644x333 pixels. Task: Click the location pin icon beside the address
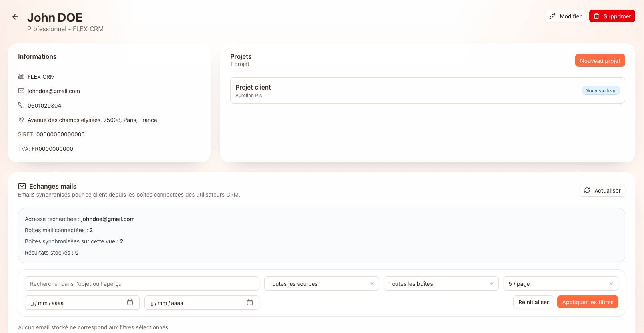[x=21, y=120]
